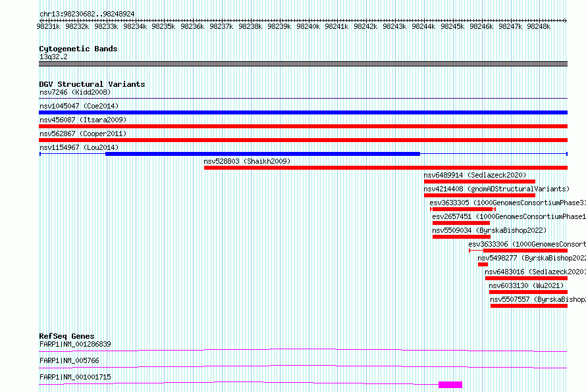
Task: Select the red nsv528803 variant bar
Action: click(x=386, y=168)
